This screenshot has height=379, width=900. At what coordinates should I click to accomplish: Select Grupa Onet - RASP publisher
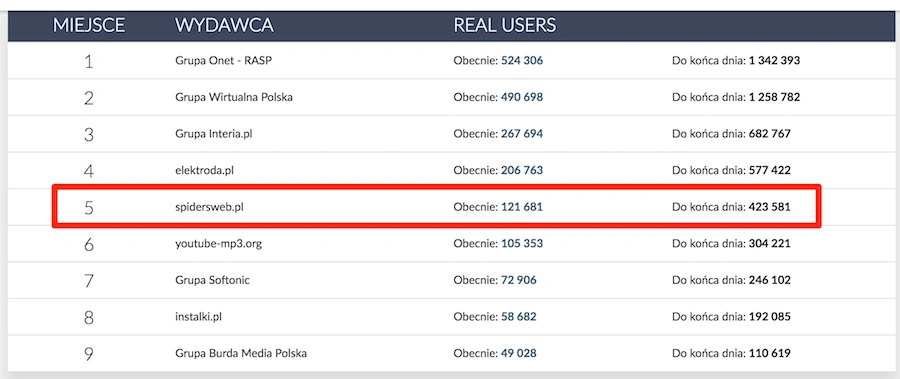click(x=224, y=61)
